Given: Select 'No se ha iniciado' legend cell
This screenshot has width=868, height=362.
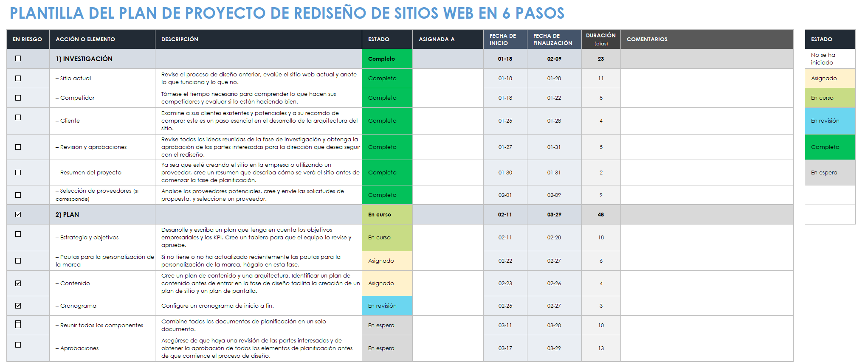Looking at the screenshot, I should coord(830,59).
